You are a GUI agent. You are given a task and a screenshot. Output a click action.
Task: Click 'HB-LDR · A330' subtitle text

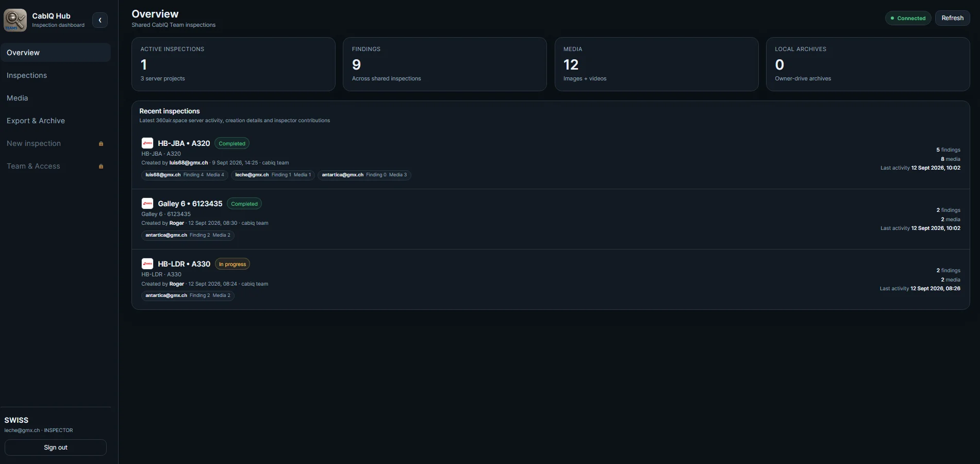tap(161, 274)
